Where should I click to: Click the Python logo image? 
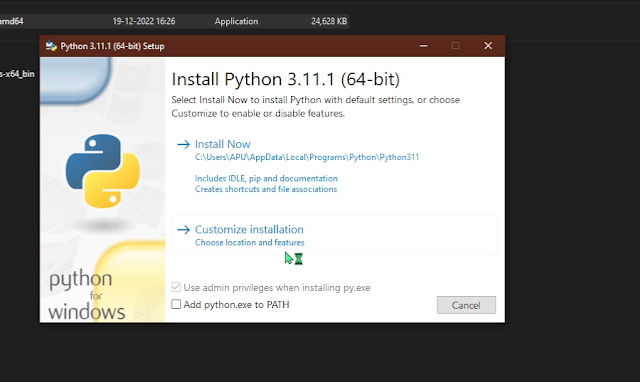(x=102, y=171)
